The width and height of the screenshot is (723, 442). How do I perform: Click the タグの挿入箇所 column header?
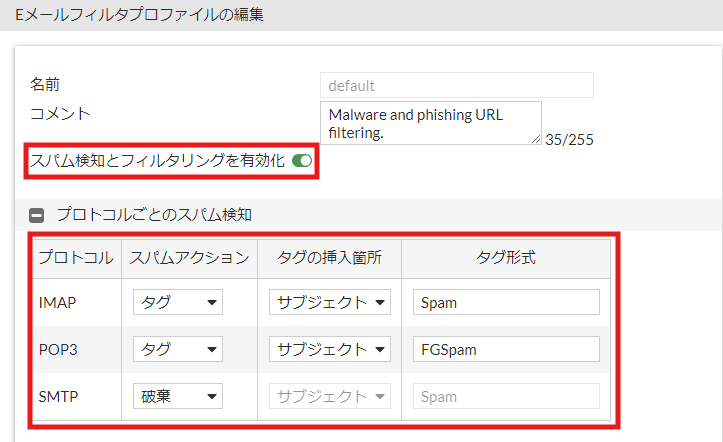330,258
